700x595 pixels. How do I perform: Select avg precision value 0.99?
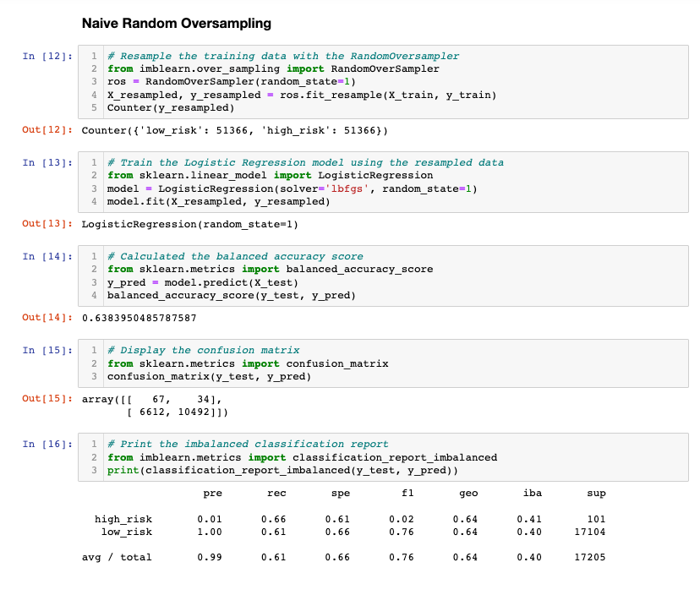(x=210, y=558)
